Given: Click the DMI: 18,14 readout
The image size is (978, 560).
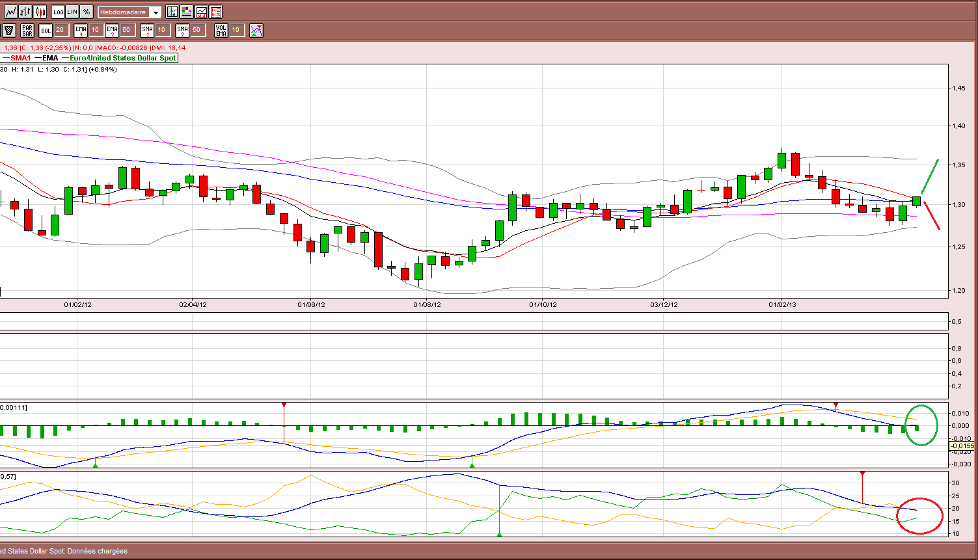Looking at the screenshot, I should point(168,47).
